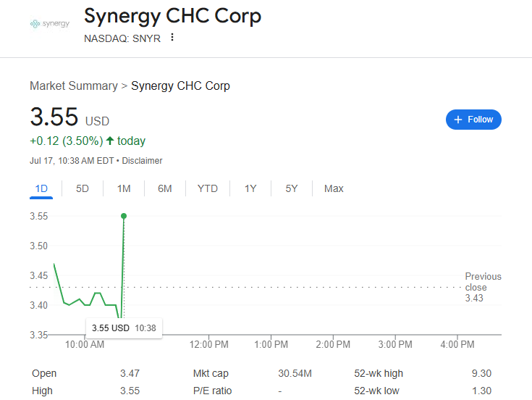Click the 3.45 y-axis label
532x400 pixels.
(x=38, y=275)
